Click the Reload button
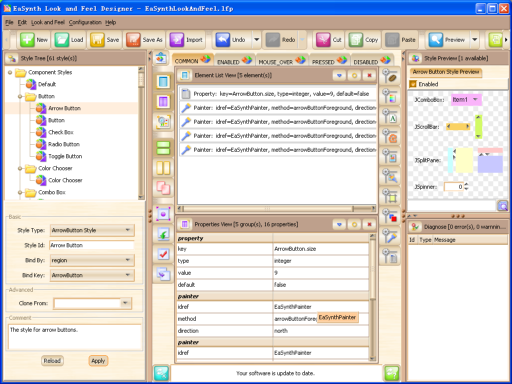This screenshot has width=512, height=384. 52,361
